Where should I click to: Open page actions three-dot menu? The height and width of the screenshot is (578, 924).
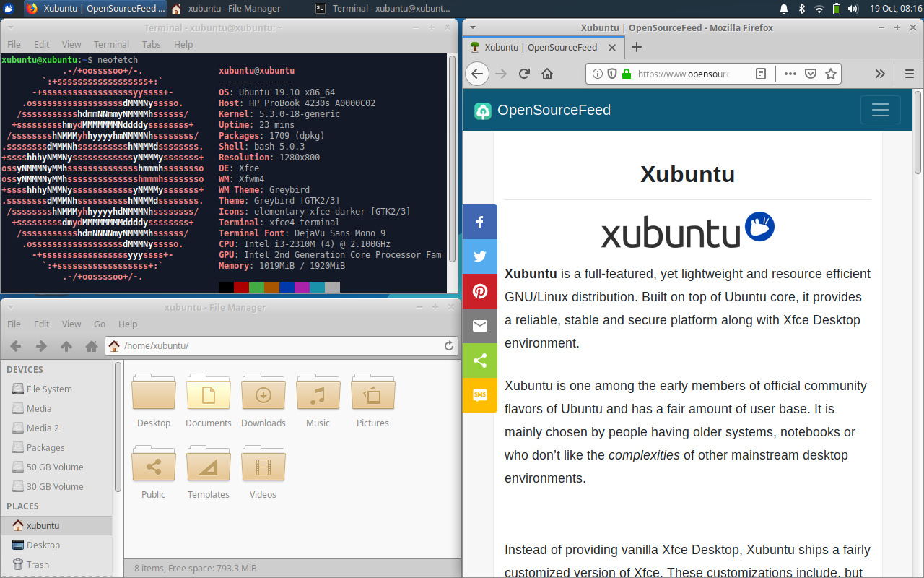790,74
